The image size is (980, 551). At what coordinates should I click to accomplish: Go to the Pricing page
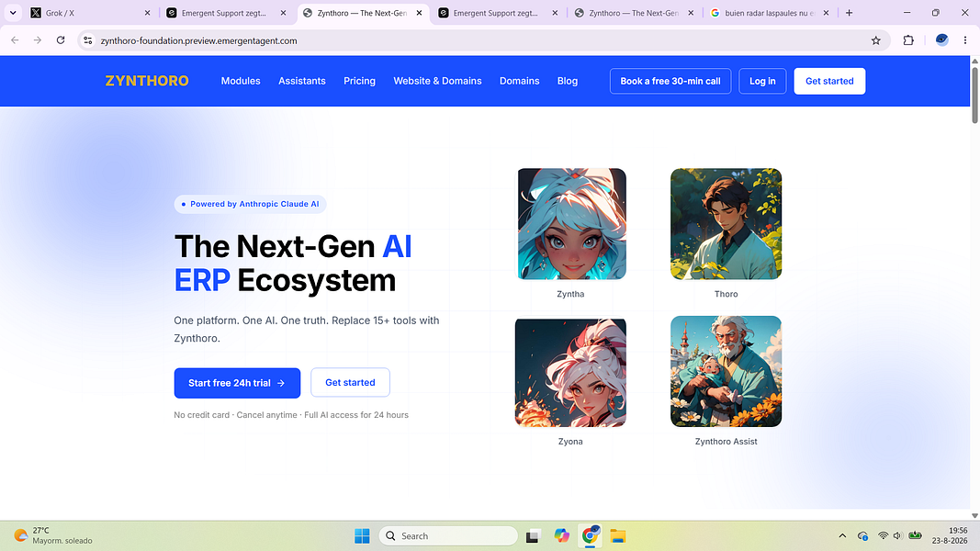[x=359, y=81]
